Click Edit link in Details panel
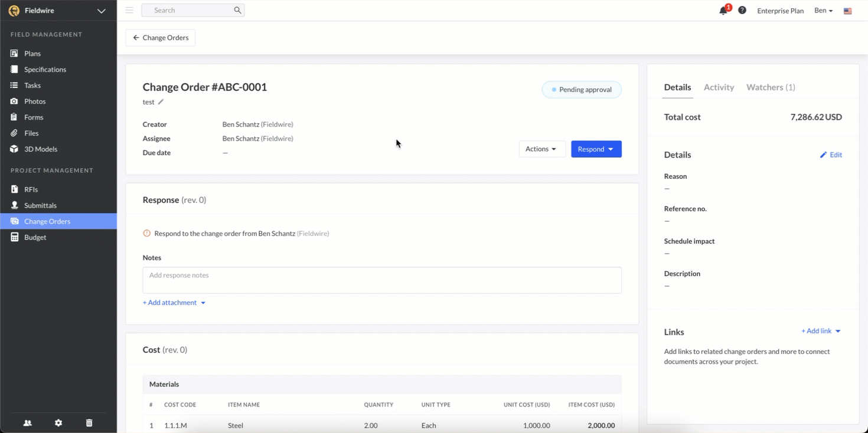The width and height of the screenshot is (868, 433). (x=831, y=155)
